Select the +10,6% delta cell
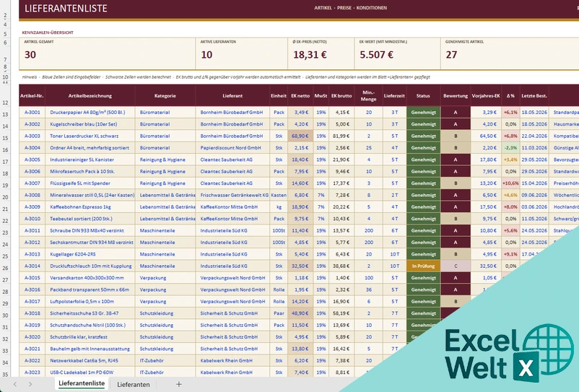This screenshot has height=392, width=579. 510,183
